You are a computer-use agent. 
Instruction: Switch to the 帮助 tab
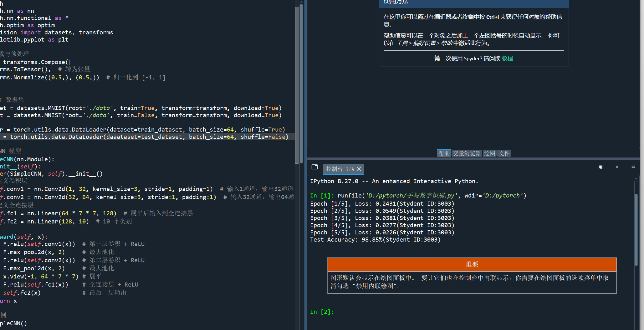444,153
